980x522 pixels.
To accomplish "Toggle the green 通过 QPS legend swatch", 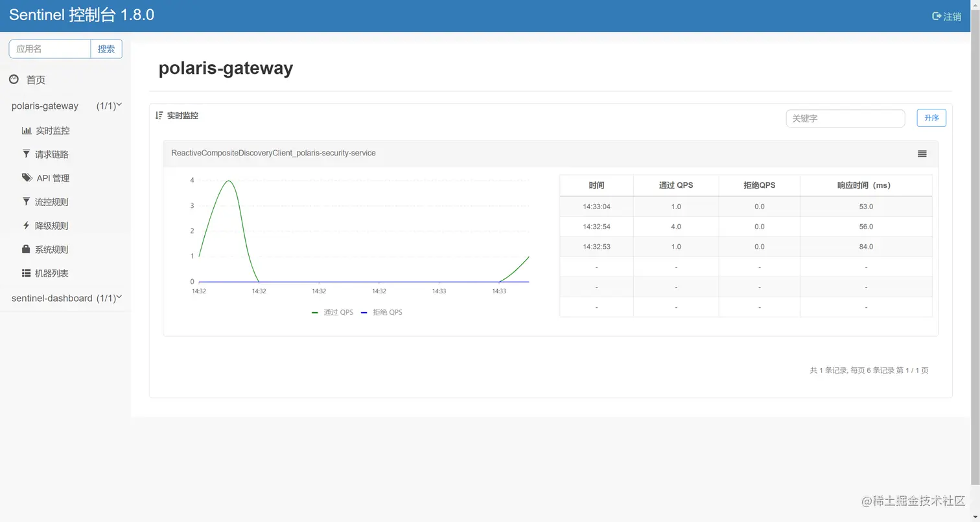I will coord(315,312).
